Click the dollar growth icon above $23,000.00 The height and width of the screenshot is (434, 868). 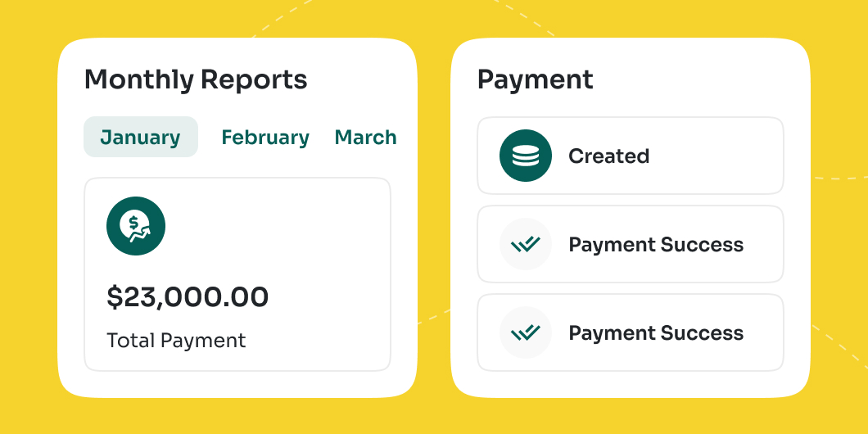click(136, 226)
